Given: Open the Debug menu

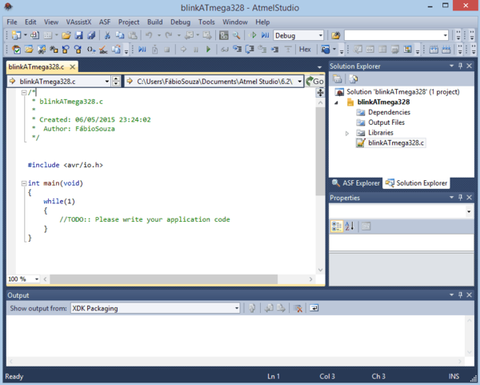Looking at the screenshot, I should pos(180,22).
